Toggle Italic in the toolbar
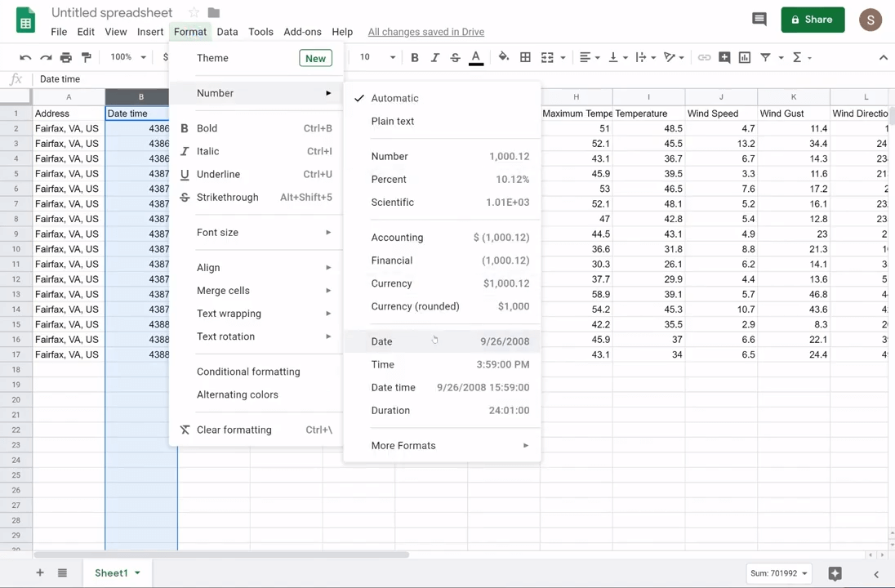Image resolution: width=895 pixels, height=588 pixels. click(x=434, y=57)
